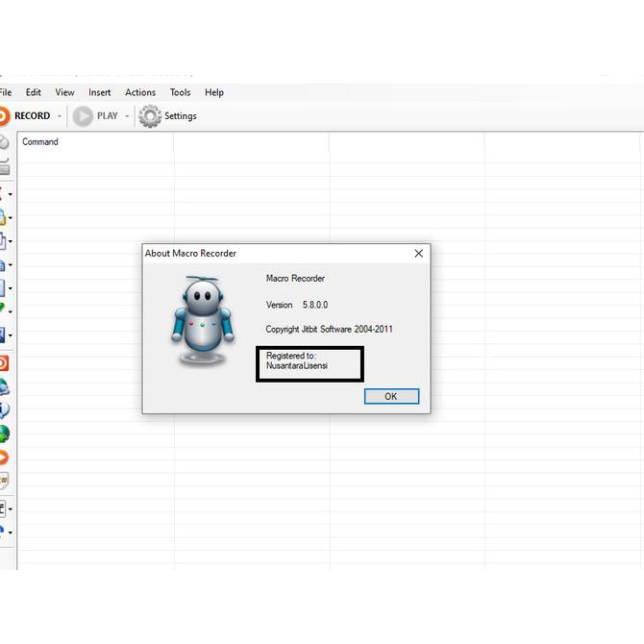Viewport: 644px width, 644px height.
Task: Click the hash note sidebar icon
Action: [4, 481]
